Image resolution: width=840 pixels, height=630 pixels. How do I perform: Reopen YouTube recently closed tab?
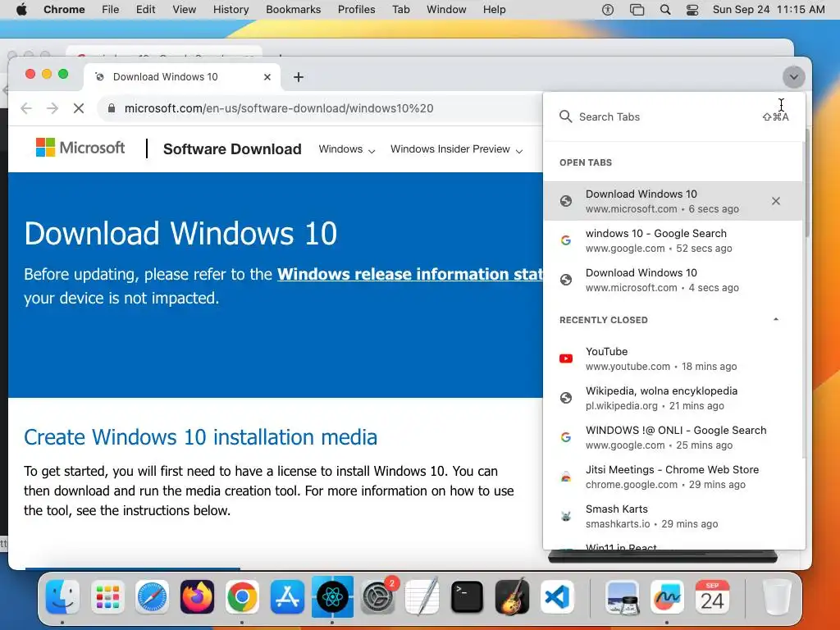click(673, 358)
